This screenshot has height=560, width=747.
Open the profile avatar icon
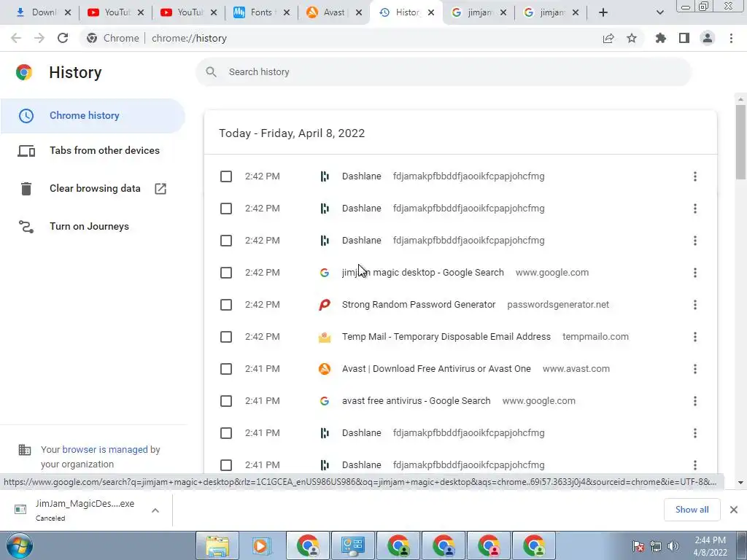click(x=708, y=38)
